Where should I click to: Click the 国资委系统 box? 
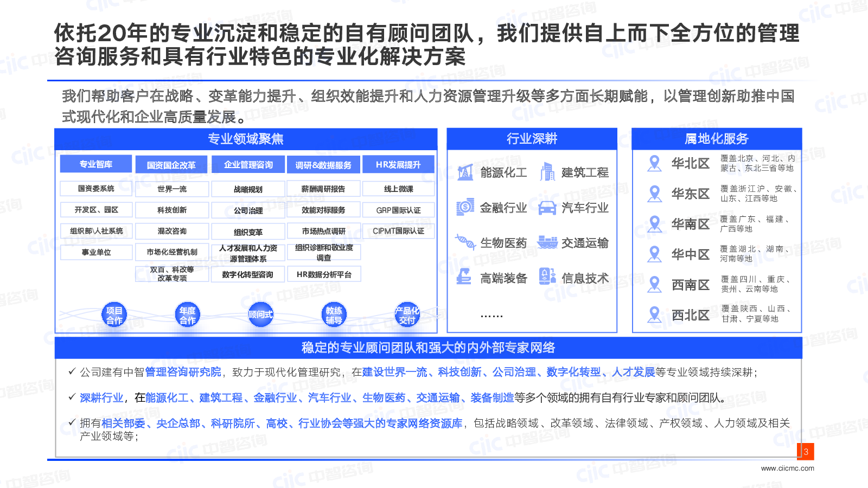(x=96, y=189)
